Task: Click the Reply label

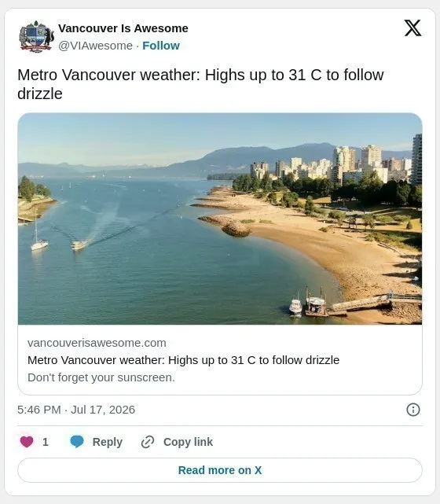Action: click(108, 442)
